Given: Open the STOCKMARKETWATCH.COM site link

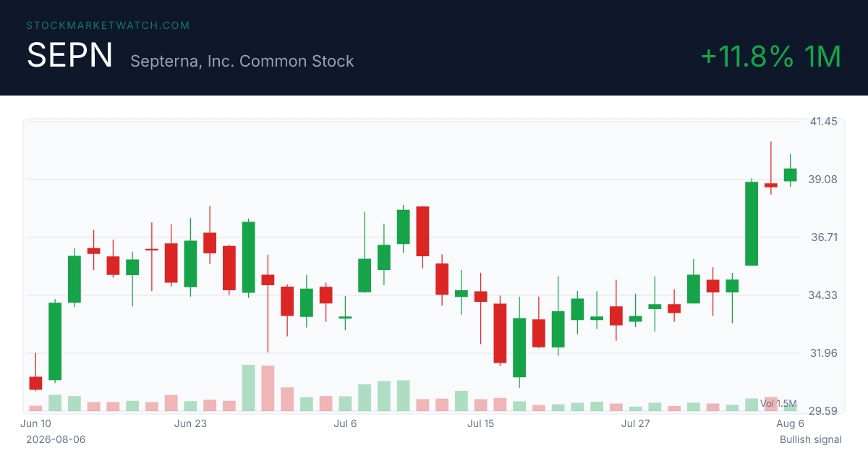Looking at the screenshot, I should pyautogui.click(x=108, y=25).
